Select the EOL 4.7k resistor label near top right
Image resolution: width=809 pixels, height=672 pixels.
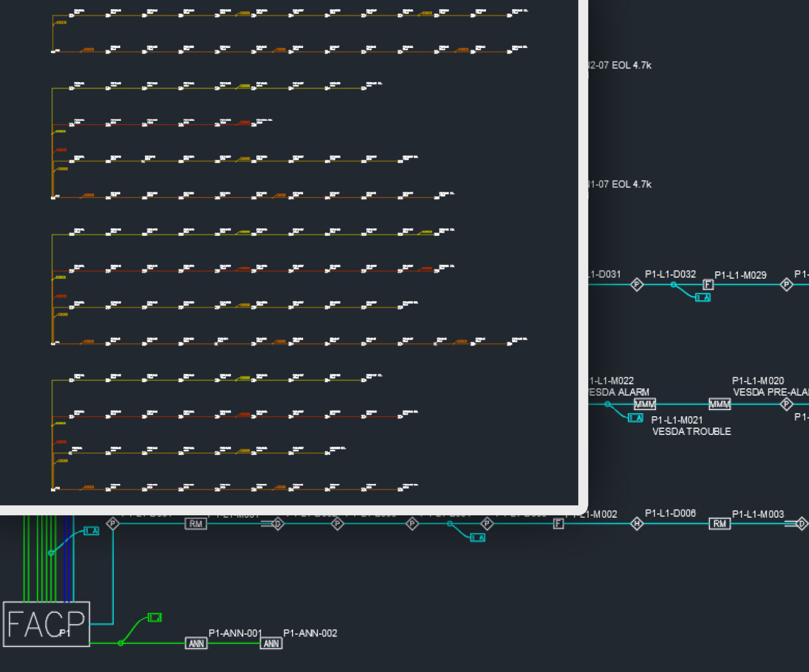(x=619, y=65)
